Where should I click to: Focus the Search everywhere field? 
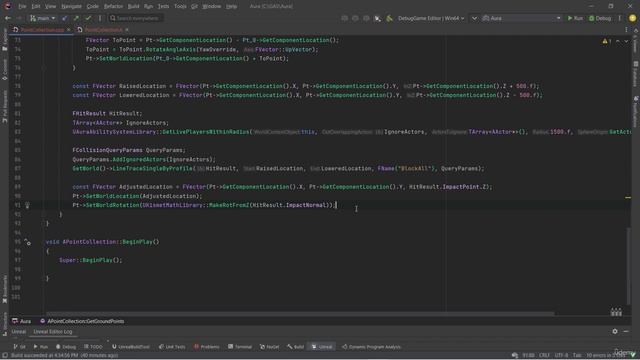click(136, 18)
